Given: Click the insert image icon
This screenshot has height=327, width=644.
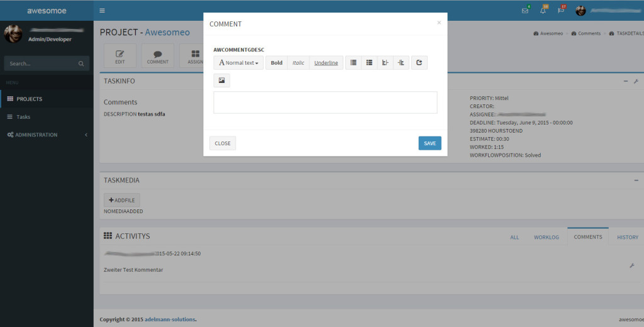Looking at the screenshot, I should [x=222, y=80].
